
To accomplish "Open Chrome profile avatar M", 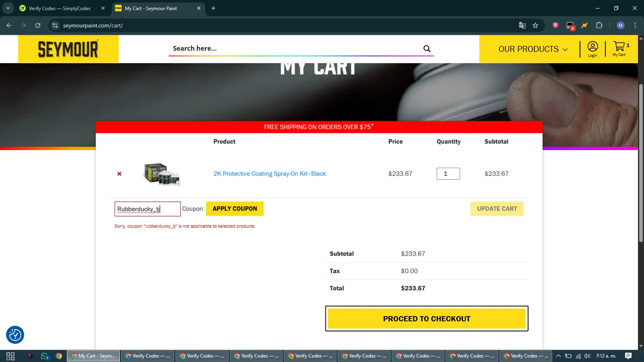I will pos(620,25).
